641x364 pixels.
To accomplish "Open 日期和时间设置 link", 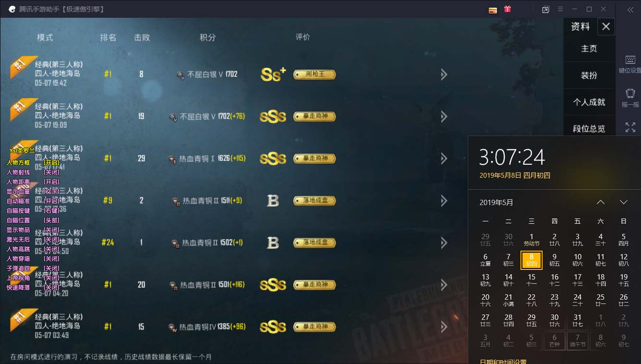I will 503,362.
